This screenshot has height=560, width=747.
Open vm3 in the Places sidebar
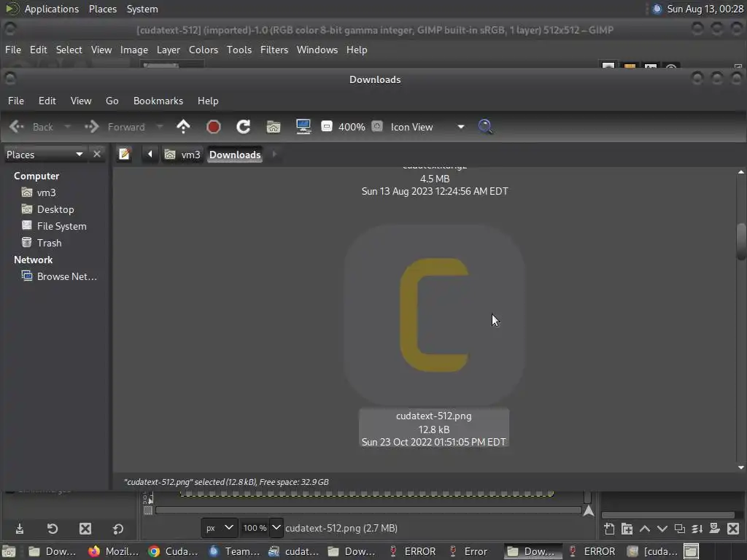point(46,192)
